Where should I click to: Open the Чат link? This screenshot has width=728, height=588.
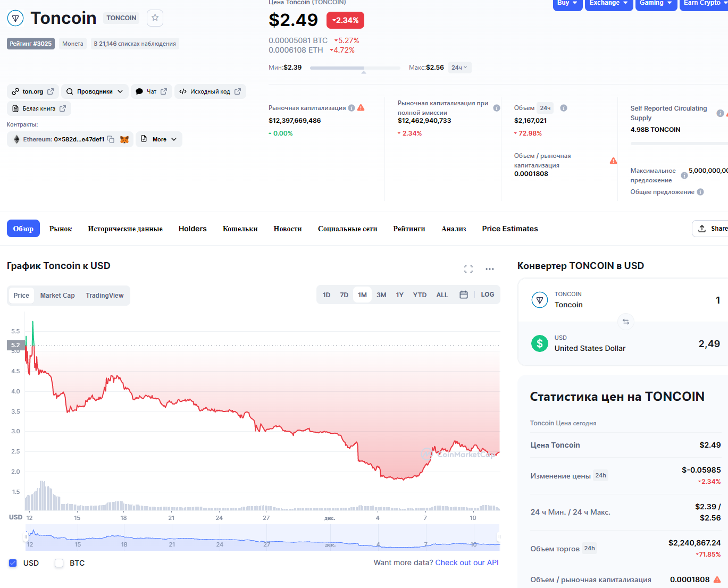point(152,91)
